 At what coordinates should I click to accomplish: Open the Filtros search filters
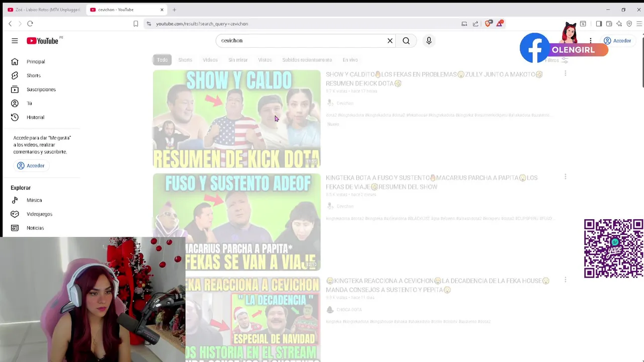click(556, 60)
